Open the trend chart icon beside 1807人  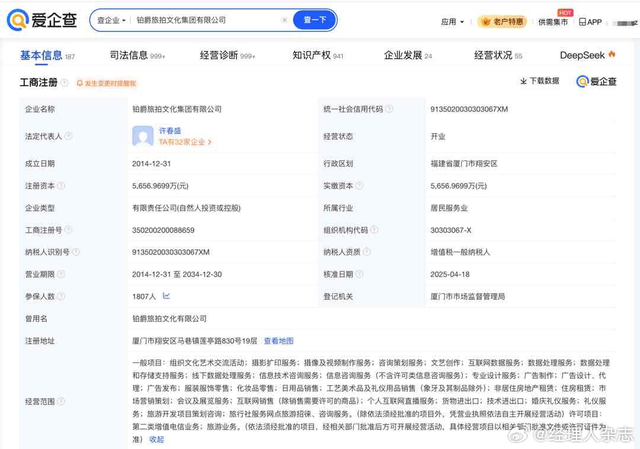tap(166, 296)
